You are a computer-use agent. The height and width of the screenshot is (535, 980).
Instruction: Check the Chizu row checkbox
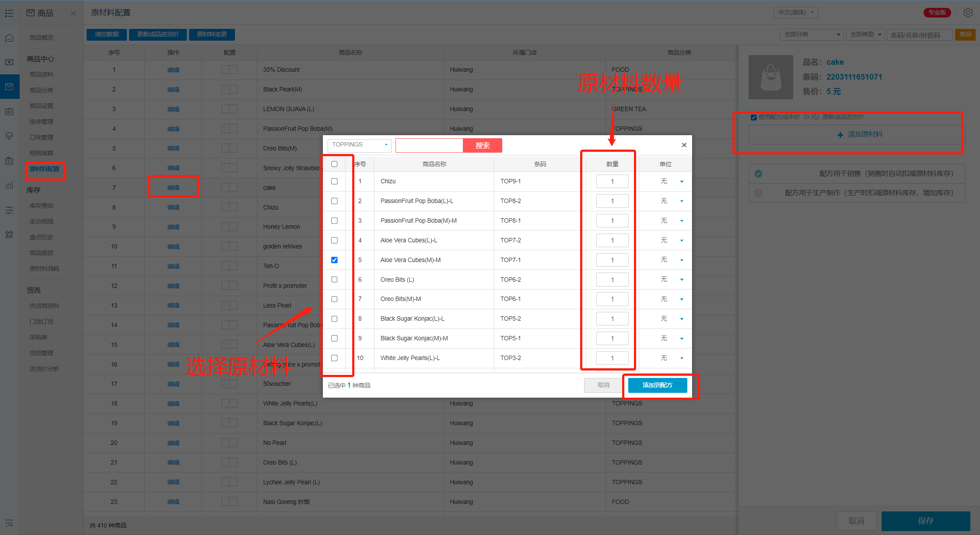(335, 181)
